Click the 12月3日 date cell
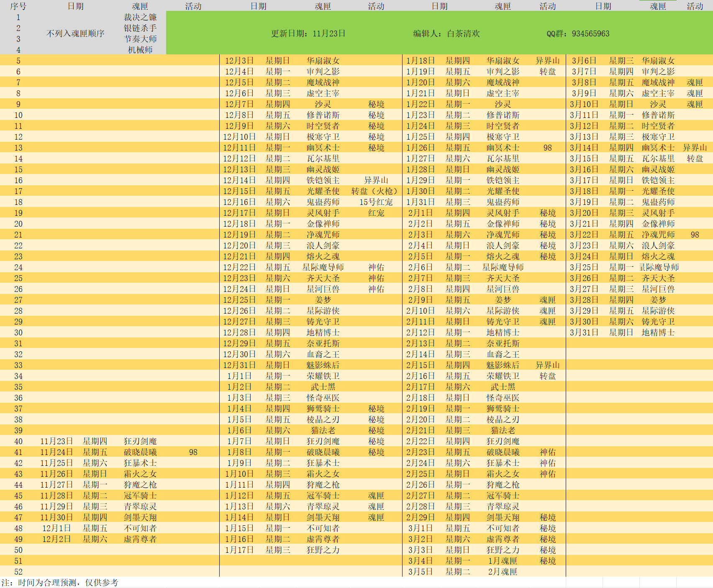 point(239,61)
